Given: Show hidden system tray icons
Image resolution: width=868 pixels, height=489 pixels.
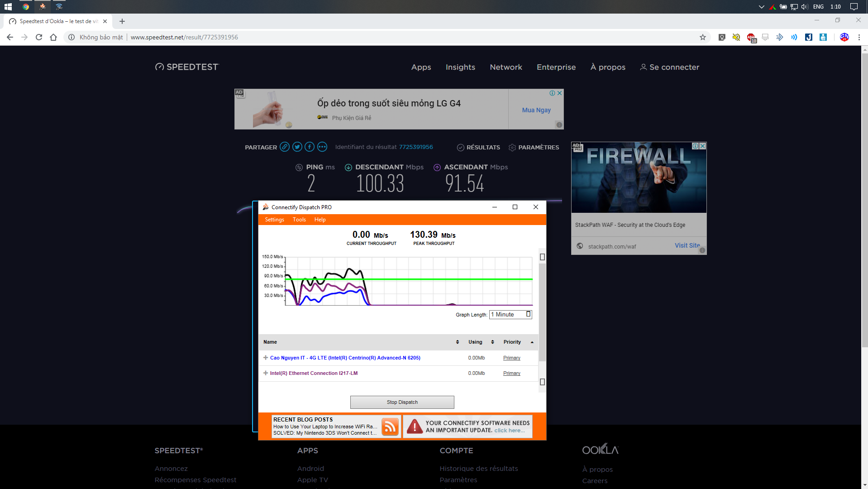Looking at the screenshot, I should pos(761,6).
